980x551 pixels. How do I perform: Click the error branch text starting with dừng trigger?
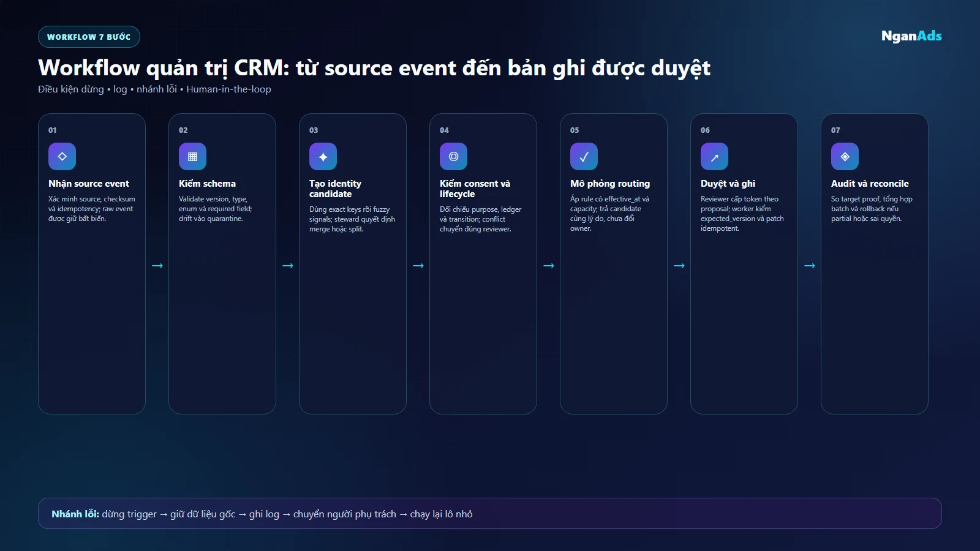click(x=287, y=514)
